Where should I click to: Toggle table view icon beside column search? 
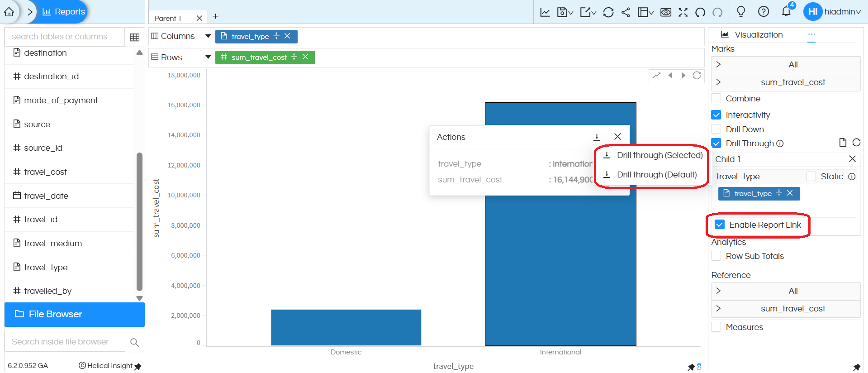135,37
